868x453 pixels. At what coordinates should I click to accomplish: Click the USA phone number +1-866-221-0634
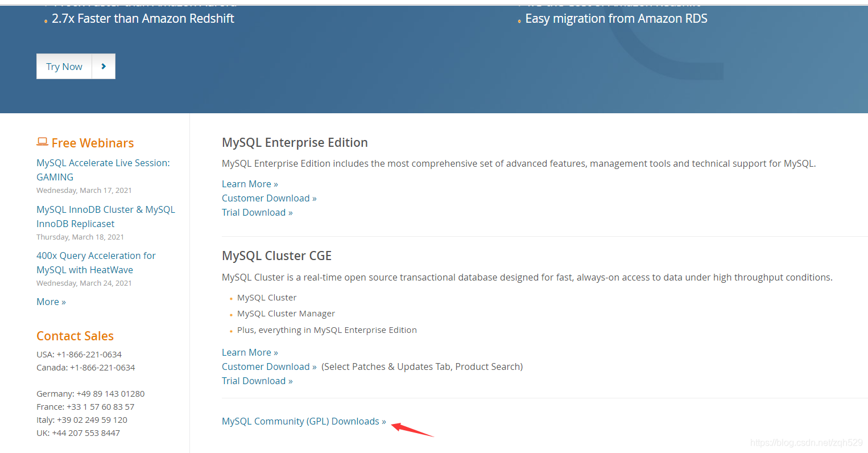[89, 355]
